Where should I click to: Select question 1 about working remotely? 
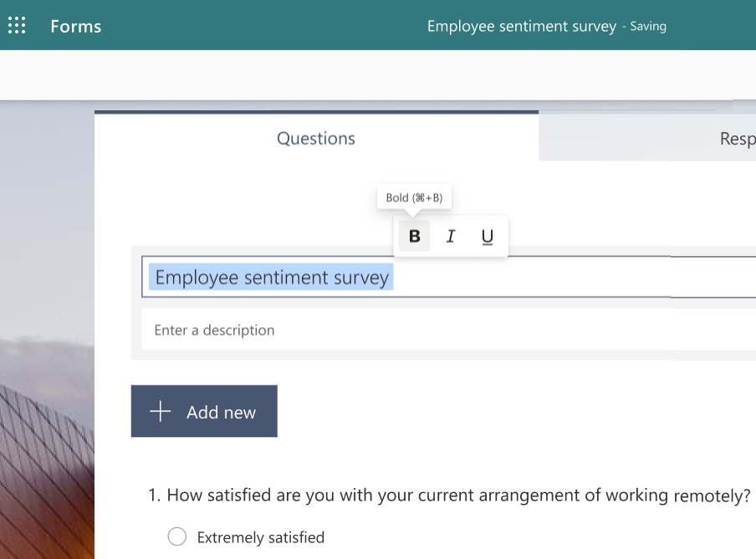(x=452, y=495)
